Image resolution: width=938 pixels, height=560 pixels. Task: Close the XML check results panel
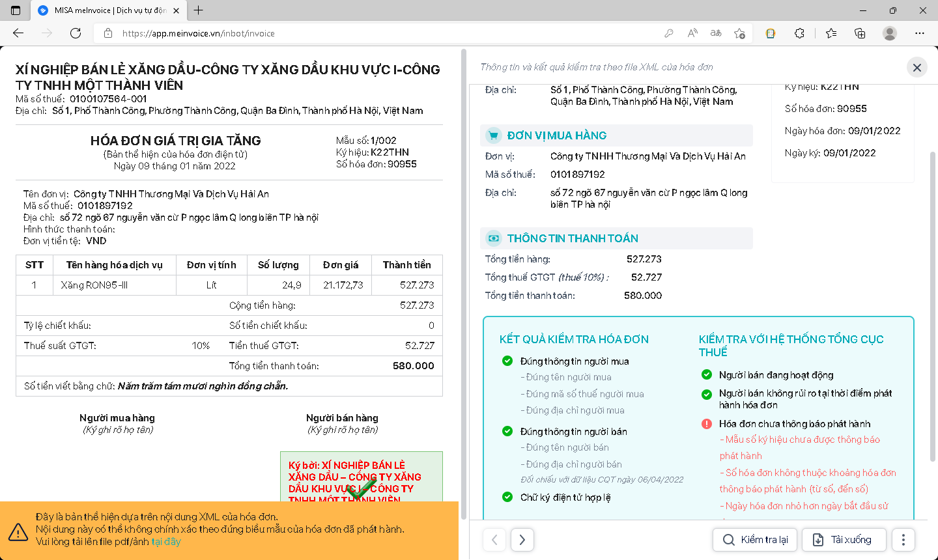point(917,67)
